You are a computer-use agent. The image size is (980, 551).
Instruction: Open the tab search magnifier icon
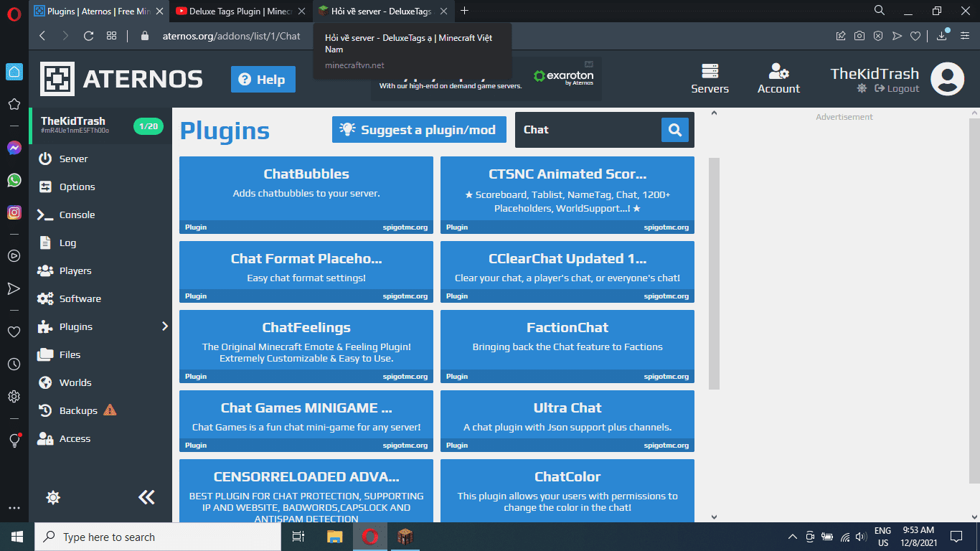(x=880, y=10)
